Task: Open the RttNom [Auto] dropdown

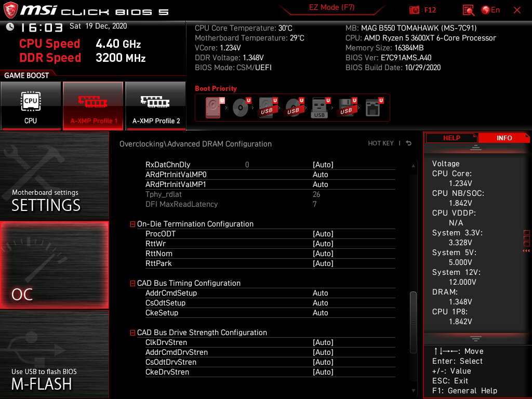Action: tap(323, 254)
